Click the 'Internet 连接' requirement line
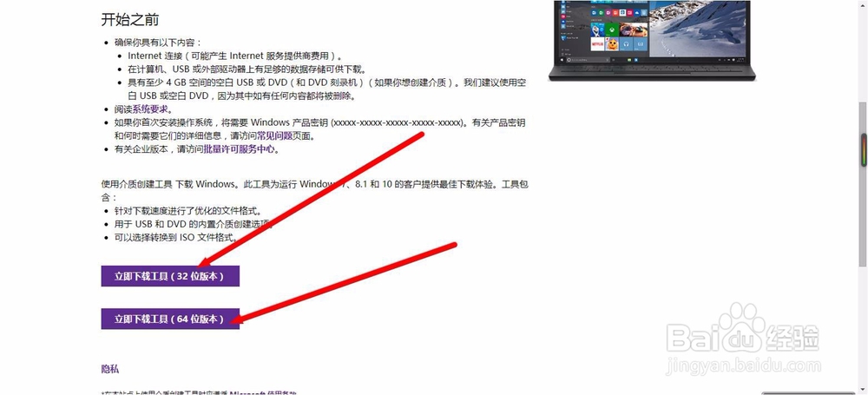The height and width of the screenshot is (395, 868). pos(235,56)
